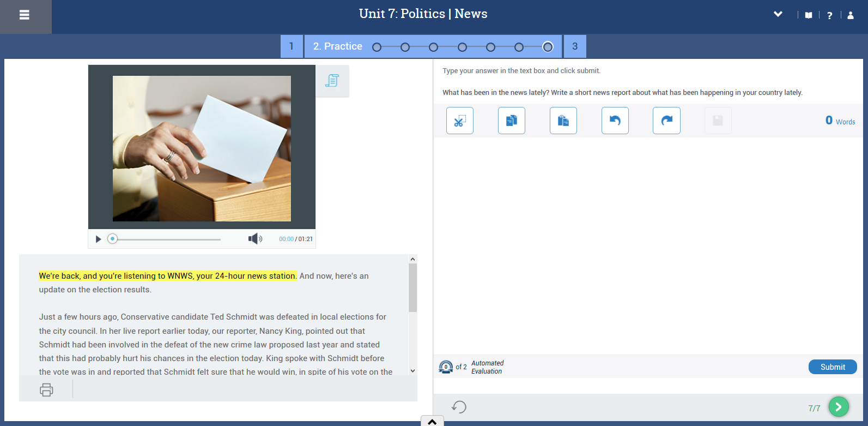Click the writing prompt question text
This screenshot has height=426, width=868.
(x=622, y=93)
